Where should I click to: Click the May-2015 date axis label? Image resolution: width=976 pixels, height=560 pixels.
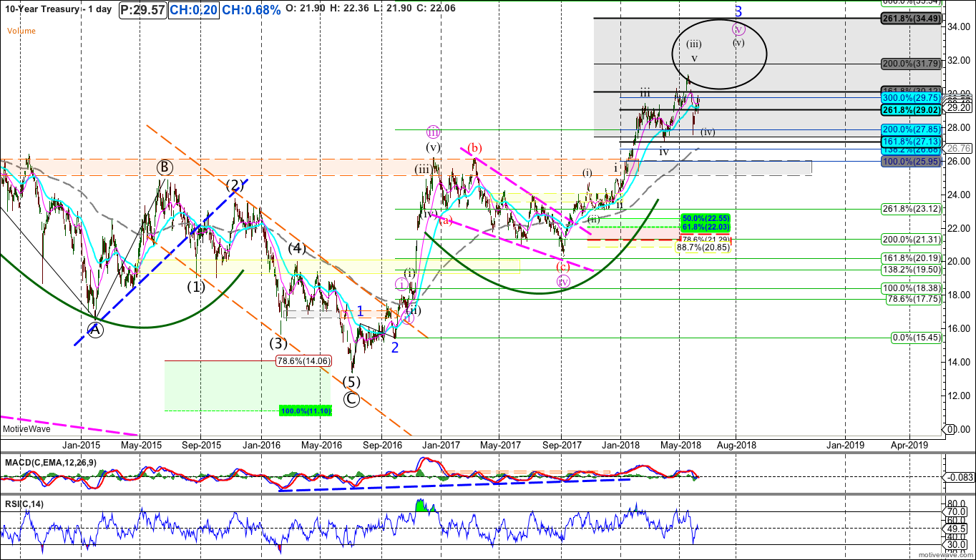click(x=140, y=444)
